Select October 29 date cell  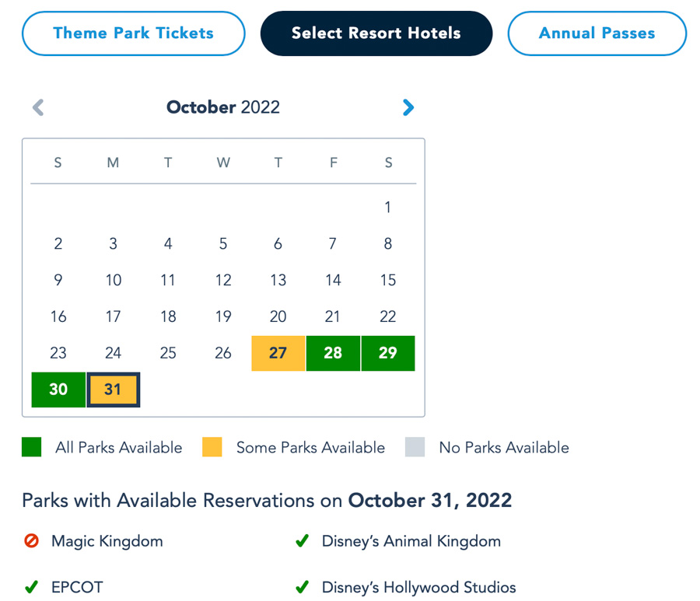pos(387,353)
